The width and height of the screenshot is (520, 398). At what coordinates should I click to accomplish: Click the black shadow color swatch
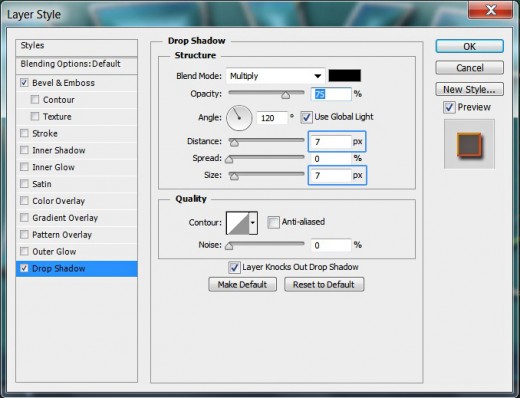click(344, 76)
